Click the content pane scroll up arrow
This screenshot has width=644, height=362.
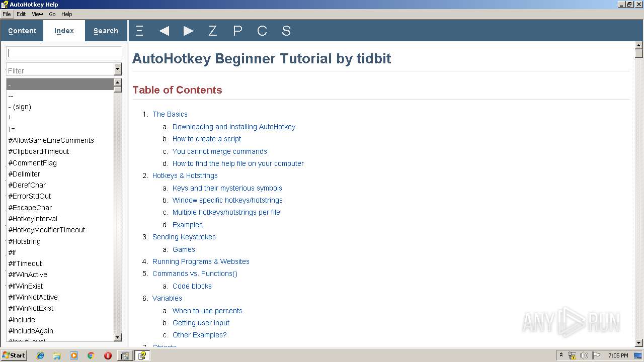coord(639,45)
